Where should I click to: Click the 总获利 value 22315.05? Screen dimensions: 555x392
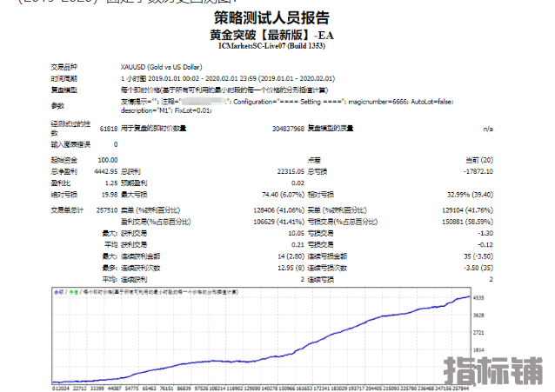pos(288,171)
